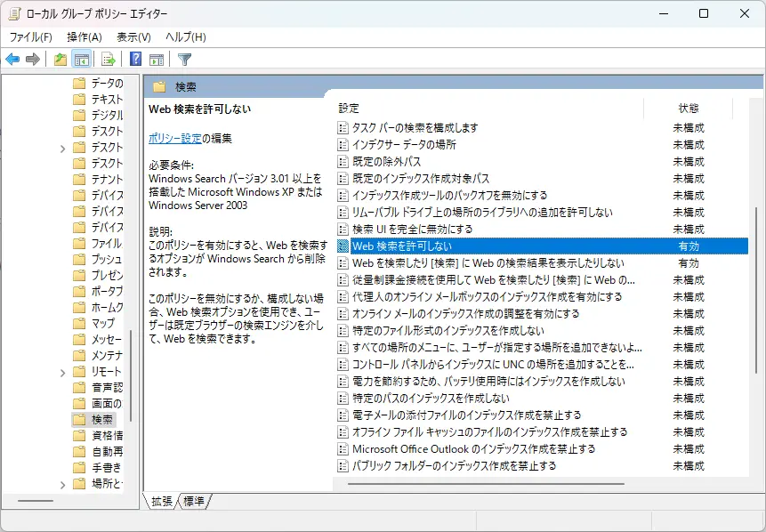Select policy リムーバブル ドライブ上の場所のライブラリへの追加を許可しない

482,213
